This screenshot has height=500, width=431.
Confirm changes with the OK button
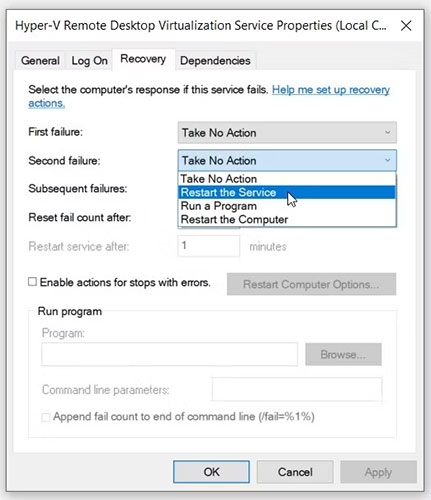point(211,472)
